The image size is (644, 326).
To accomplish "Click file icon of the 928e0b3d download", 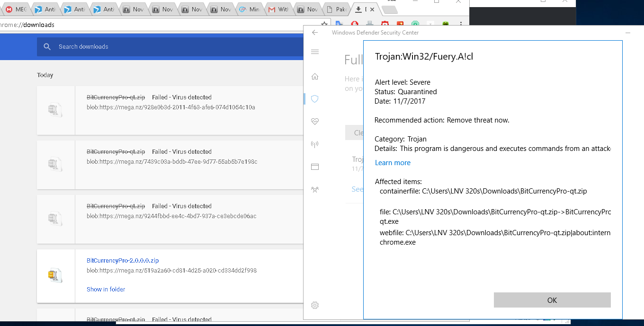I will [55, 110].
